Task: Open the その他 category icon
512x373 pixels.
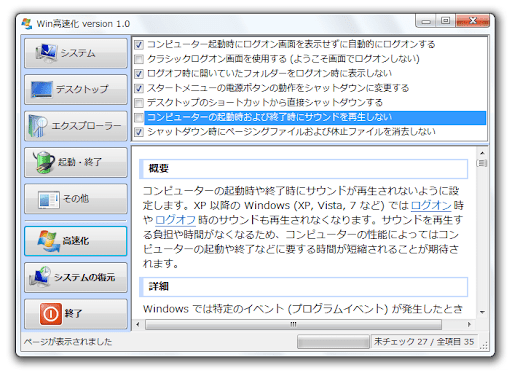Action: coord(49,199)
